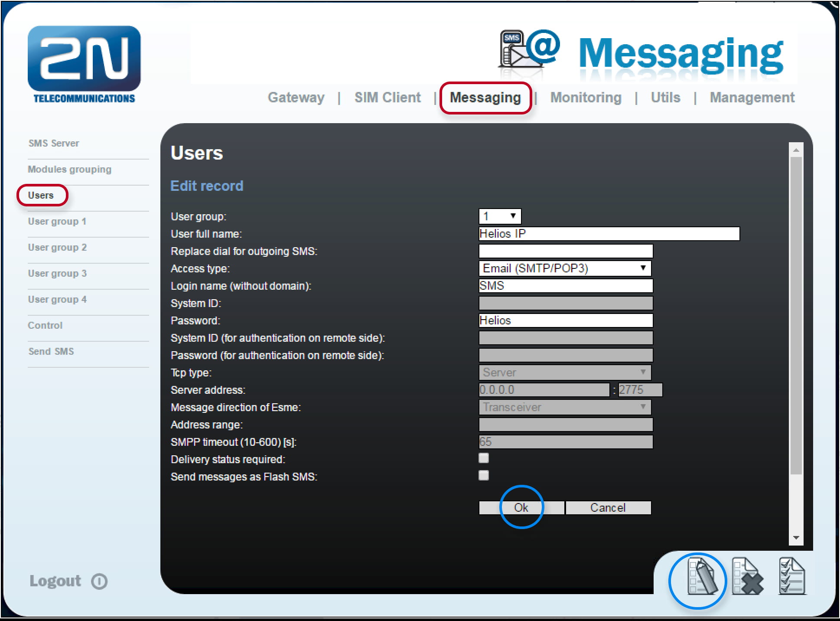Image resolution: width=840 pixels, height=621 pixels.
Task: Switch to the Gateway tab
Action: [296, 98]
